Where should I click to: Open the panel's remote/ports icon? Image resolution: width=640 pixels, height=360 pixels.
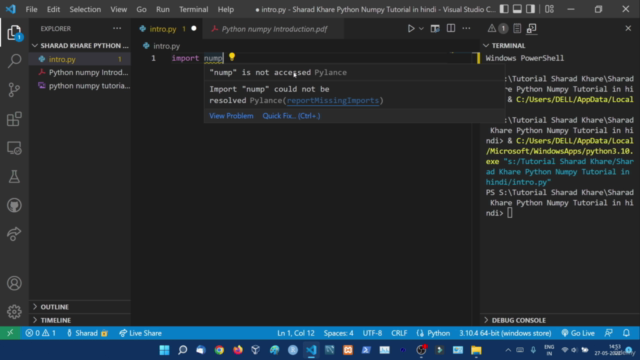[x=531, y=28]
